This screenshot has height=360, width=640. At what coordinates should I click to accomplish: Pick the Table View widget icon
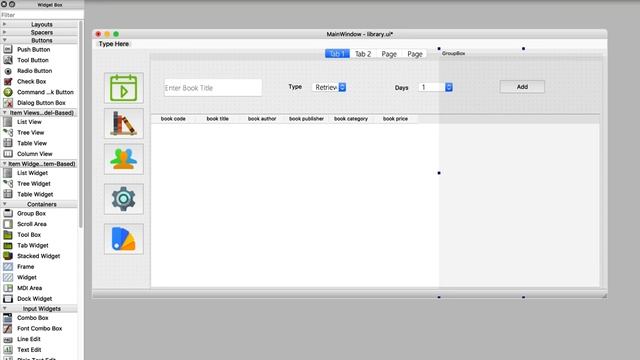[x=8, y=143]
